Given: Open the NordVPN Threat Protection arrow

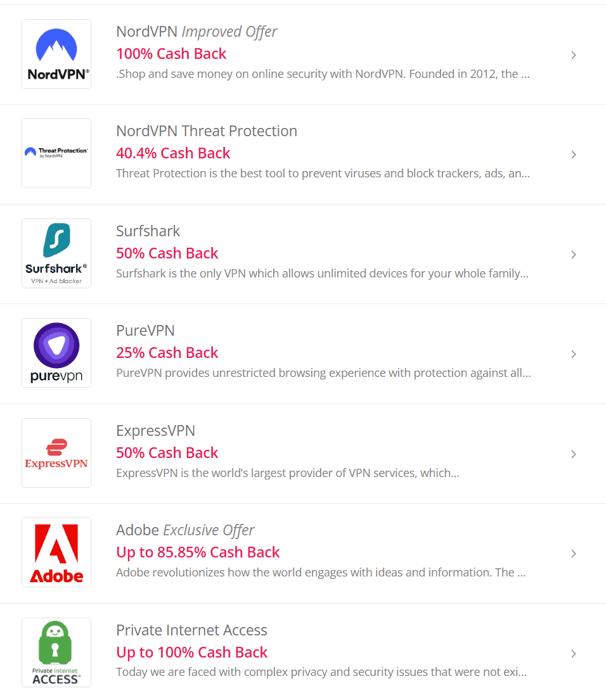Looking at the screenshot, I should point(573,155).
